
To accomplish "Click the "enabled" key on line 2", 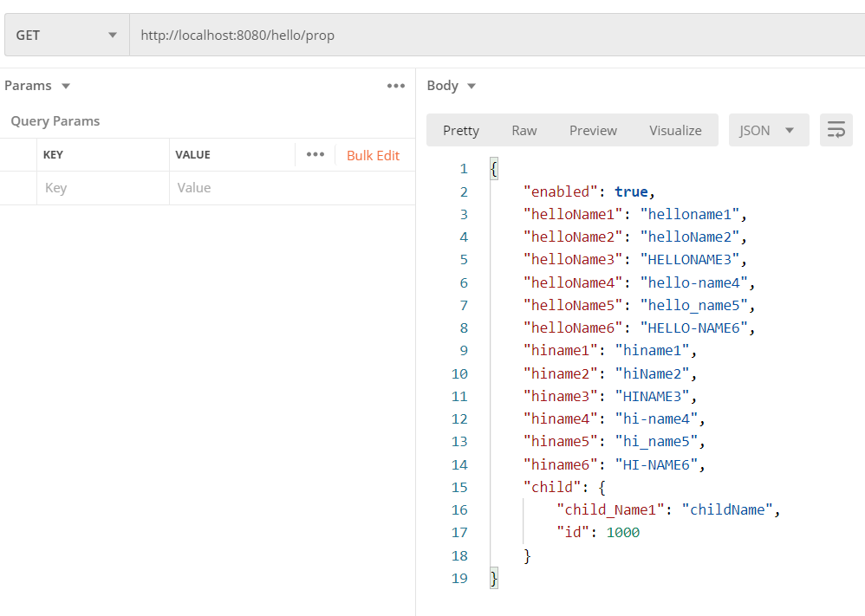I will [x=561, y=192].
